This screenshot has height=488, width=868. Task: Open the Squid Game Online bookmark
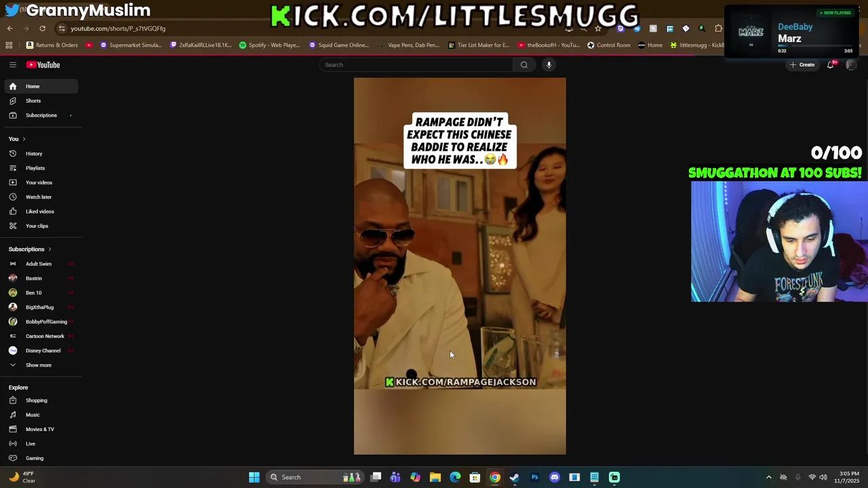click(339, 45)
